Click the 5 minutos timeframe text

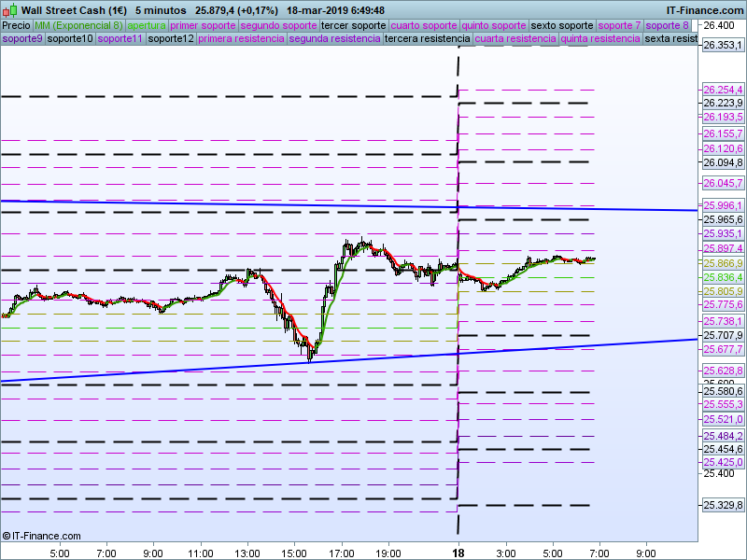pyautogui.click(x=161, y=10)
